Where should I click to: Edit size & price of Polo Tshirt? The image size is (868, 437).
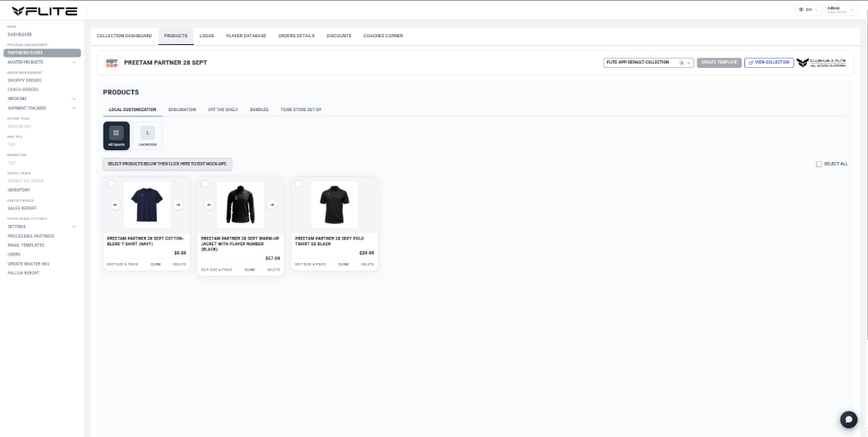(x=310, y=264)
